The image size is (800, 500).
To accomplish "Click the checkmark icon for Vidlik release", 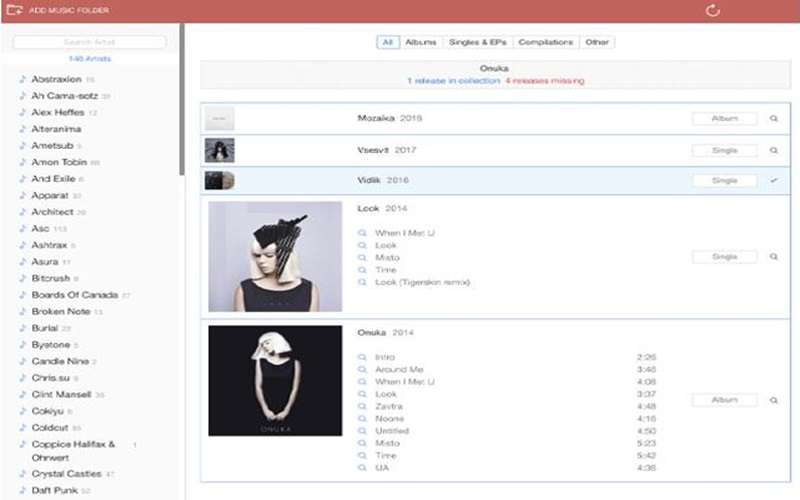I will click(x=773, y=180).
